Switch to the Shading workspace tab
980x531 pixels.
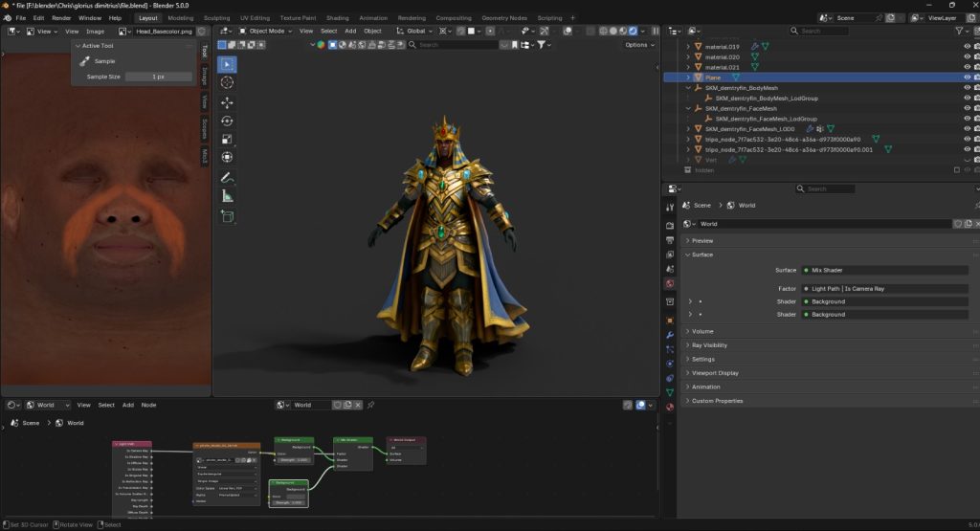(337, 17)
